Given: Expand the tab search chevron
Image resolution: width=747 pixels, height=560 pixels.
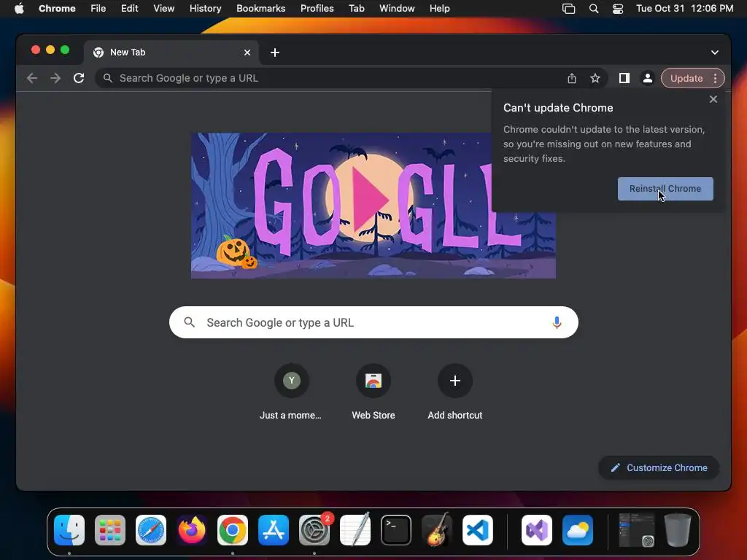Looking at the screenshot, I should (715, 52).
